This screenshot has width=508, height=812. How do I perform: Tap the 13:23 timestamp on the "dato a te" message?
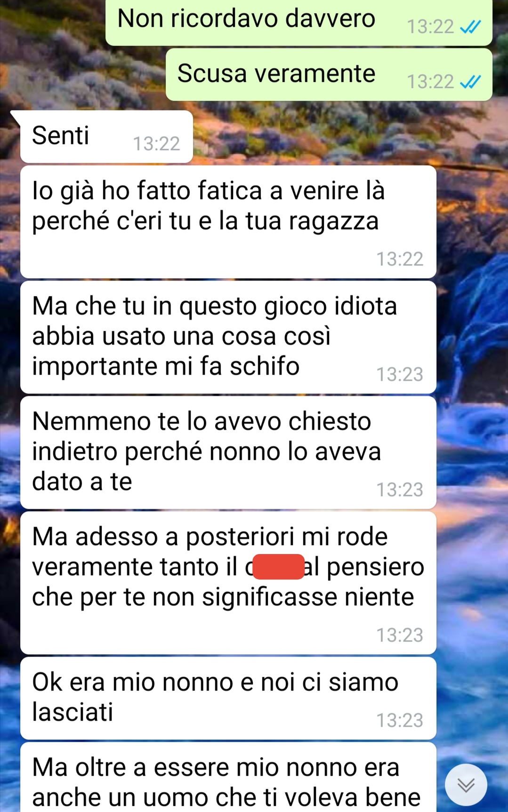click(400, 490)
